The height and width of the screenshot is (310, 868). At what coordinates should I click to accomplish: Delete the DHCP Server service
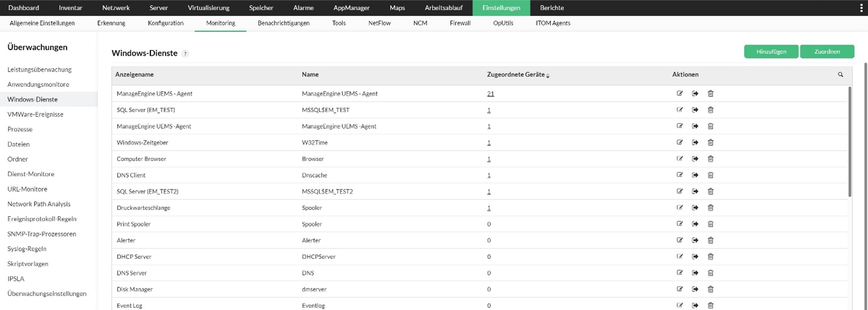coord(710,256)
